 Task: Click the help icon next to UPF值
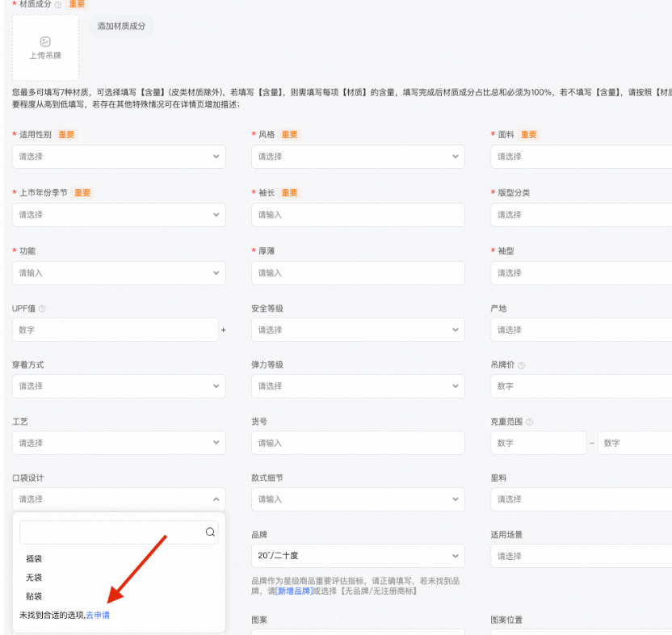click(42, 309)
